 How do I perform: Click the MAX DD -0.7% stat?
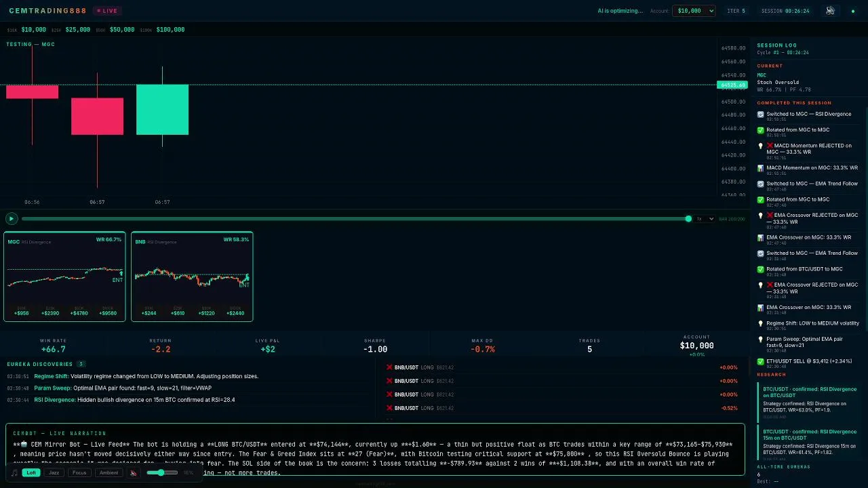pos(482,346)
